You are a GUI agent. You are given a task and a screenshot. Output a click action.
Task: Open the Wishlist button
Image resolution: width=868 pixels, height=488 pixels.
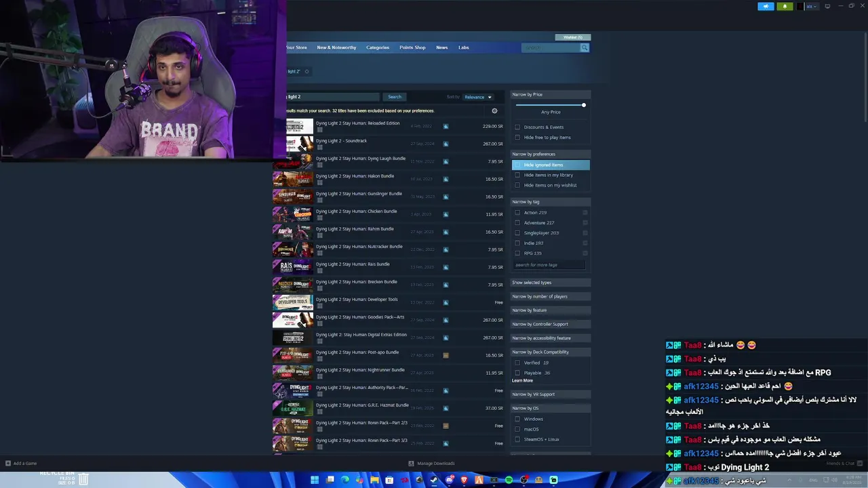pos(573,37)
